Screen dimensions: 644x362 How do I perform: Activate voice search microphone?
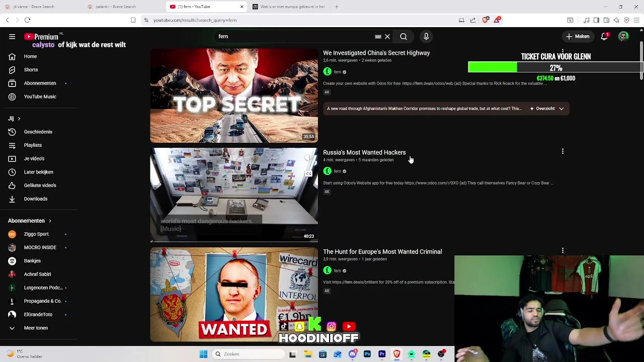tap(426, 37)
